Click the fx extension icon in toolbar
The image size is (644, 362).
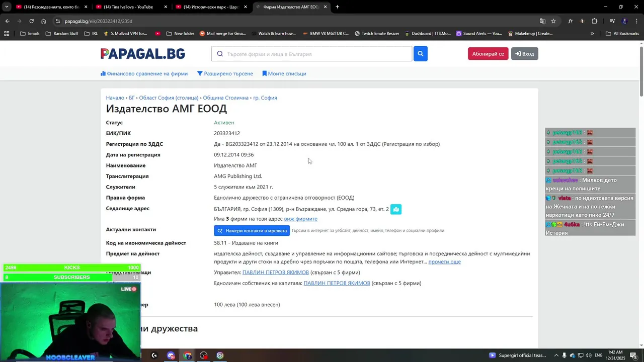click(x=570, y=21)
